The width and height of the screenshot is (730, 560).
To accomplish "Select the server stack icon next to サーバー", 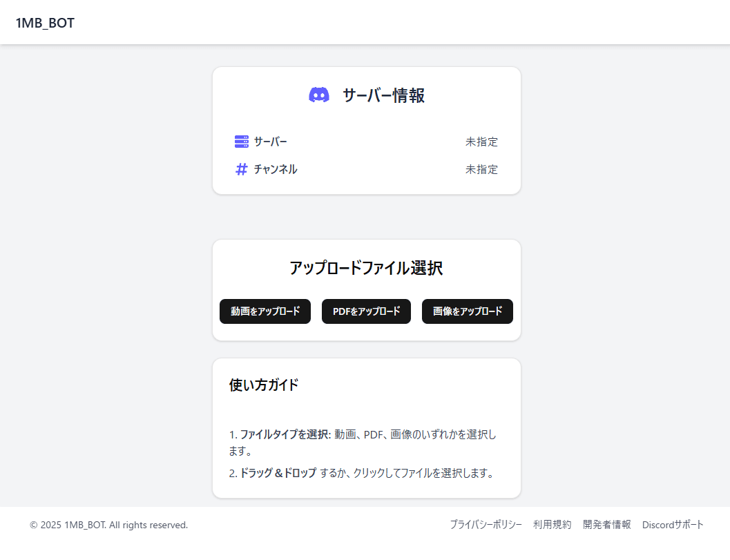I will 241,141.
